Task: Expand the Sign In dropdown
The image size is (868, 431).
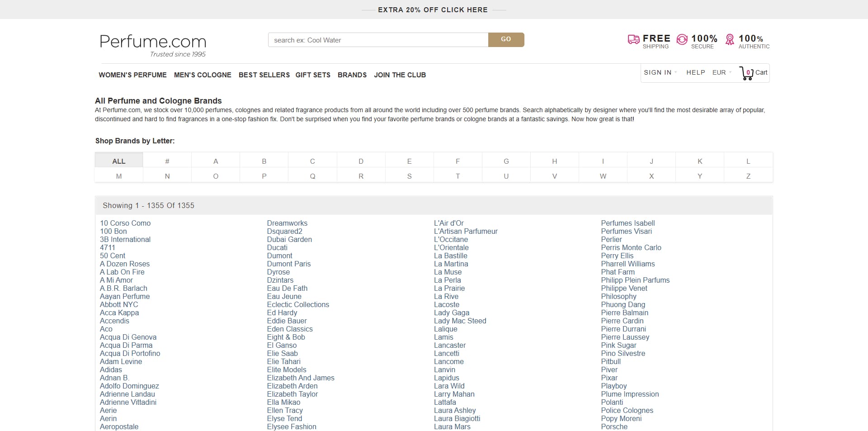Action: pyautogui.click(x=660, y=72)
